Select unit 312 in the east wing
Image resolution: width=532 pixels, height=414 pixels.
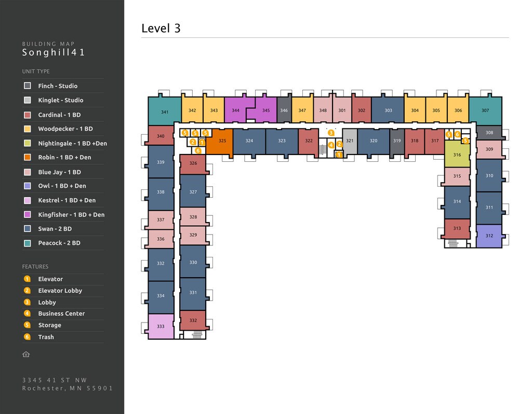pyautogui.click(x=489, y=236)
